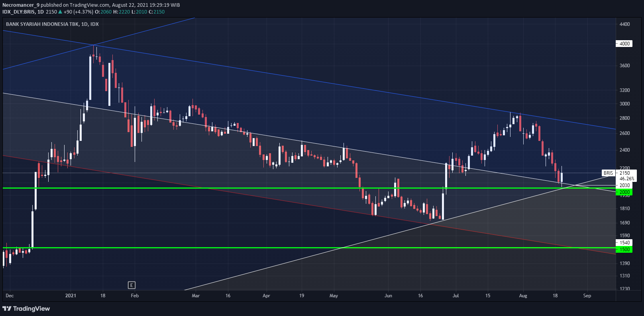This screenshot has height=316, width=644.
Task: Click the 3000 axis value
Action: point(624,103)
